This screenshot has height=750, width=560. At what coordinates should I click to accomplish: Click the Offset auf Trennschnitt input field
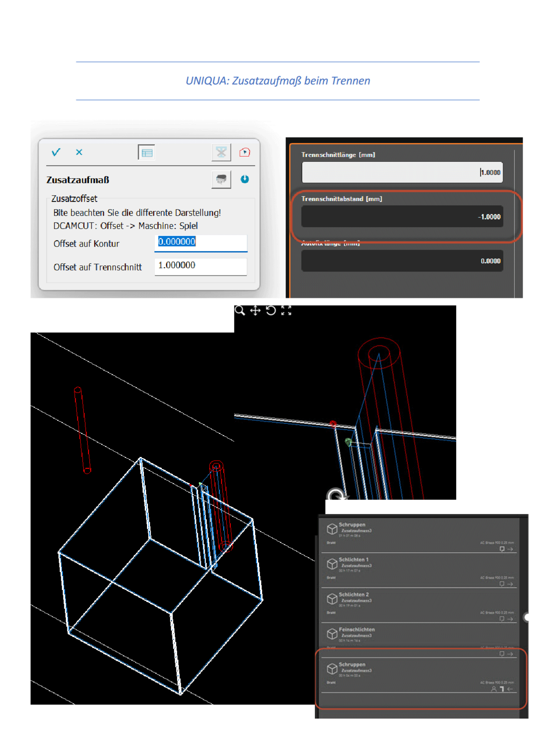[x=200, y=266]
